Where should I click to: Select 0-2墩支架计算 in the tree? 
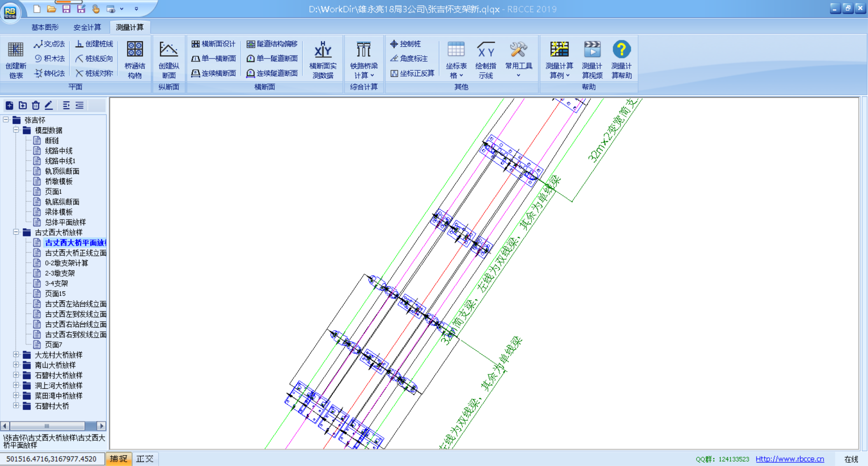click(x=66, y=263)
